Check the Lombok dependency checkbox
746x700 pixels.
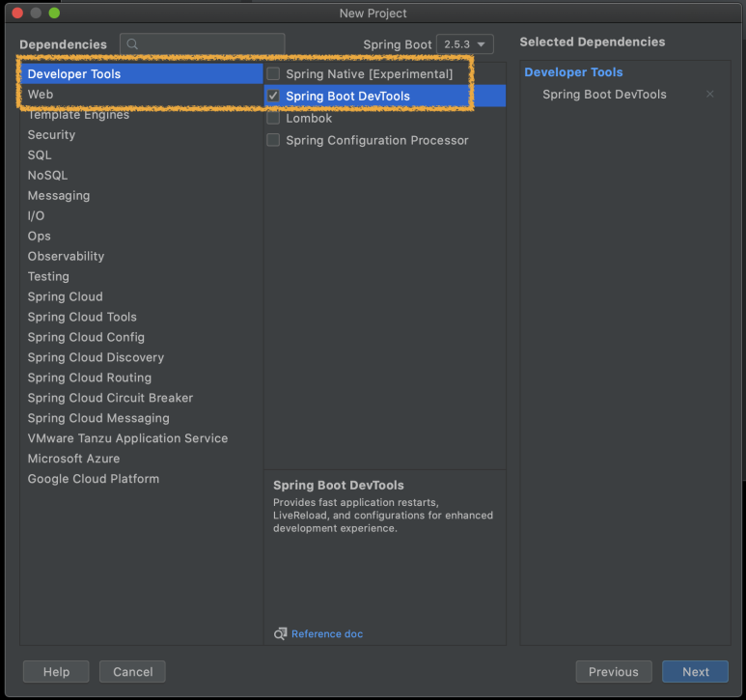click(273, 118)
